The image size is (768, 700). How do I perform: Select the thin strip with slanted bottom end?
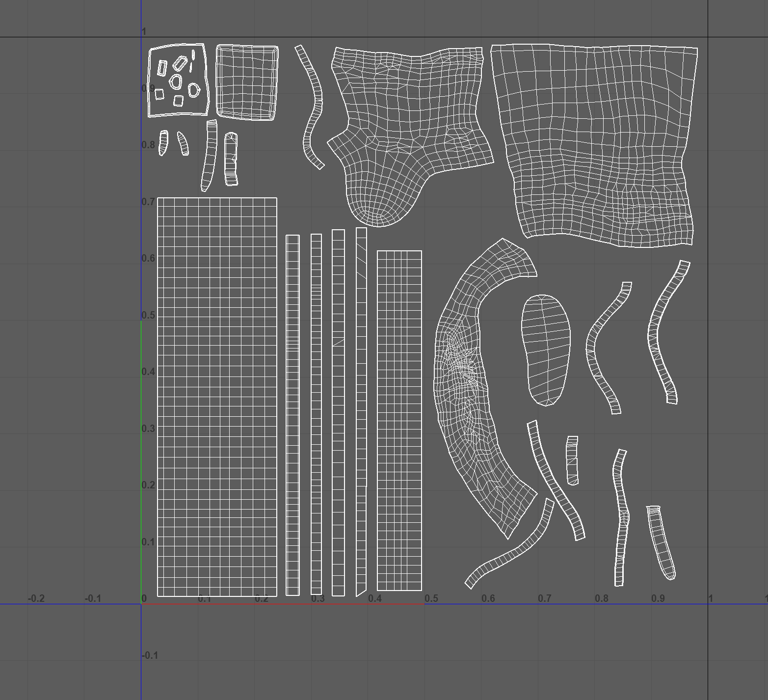(361, 411)
